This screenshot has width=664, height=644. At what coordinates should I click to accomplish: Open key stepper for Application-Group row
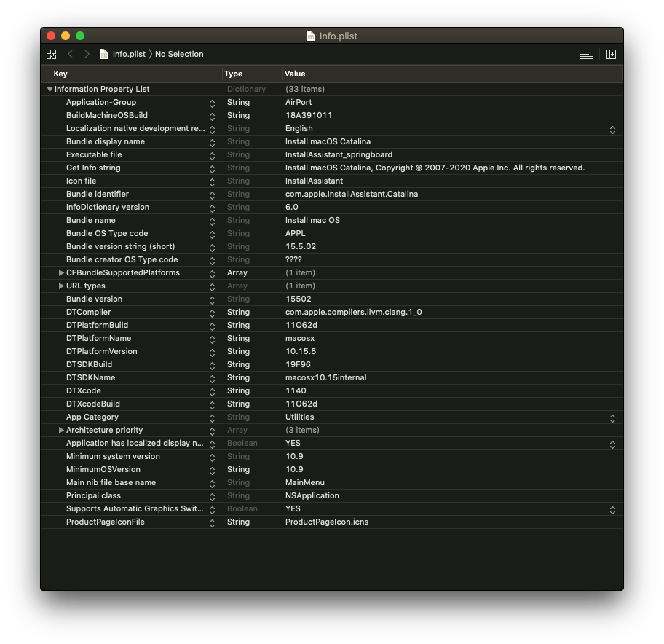pyautogui.click(x=212, y=103)
